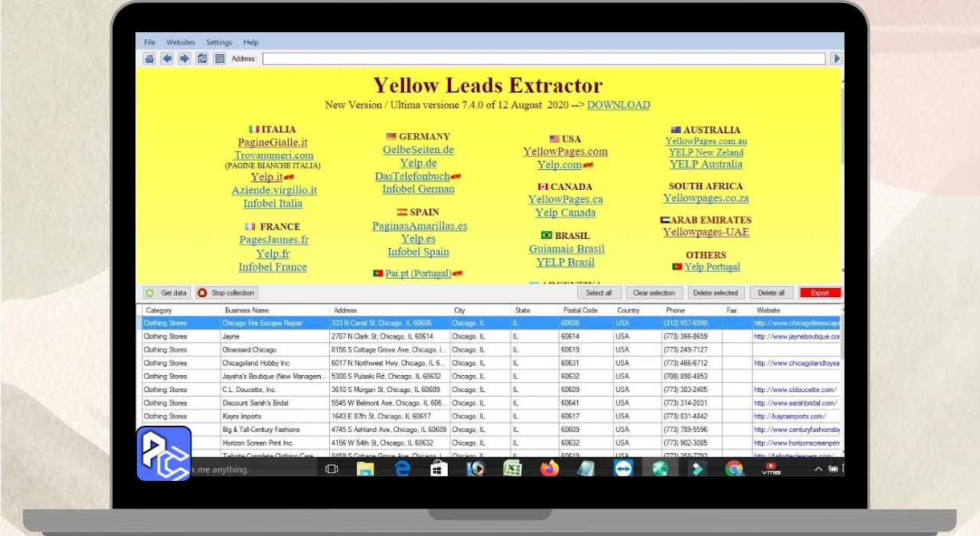The height and width of the screenshot is (536, 980).
Task: Open File Explorer from the taskbar
Action: click(x=365, y=469)
